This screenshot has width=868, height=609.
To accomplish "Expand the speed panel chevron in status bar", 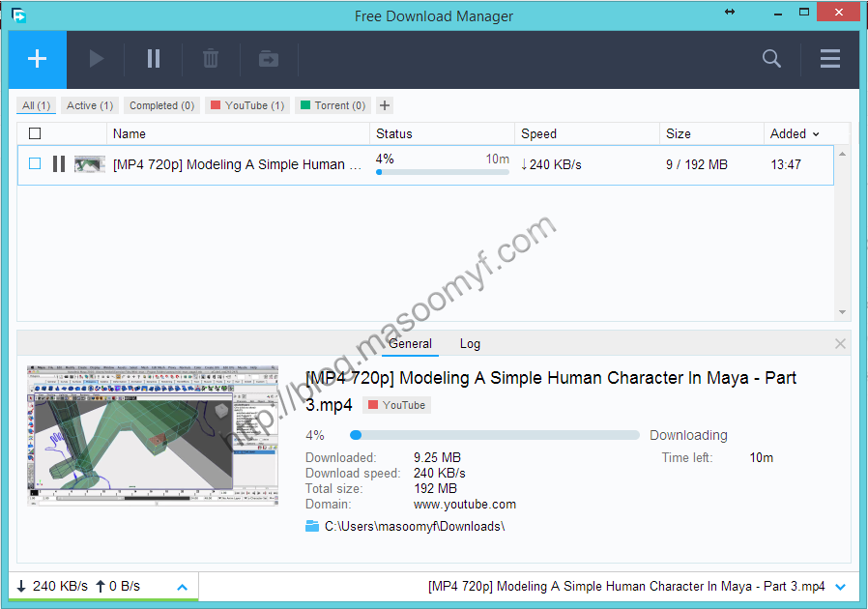I will pos(182,587).
